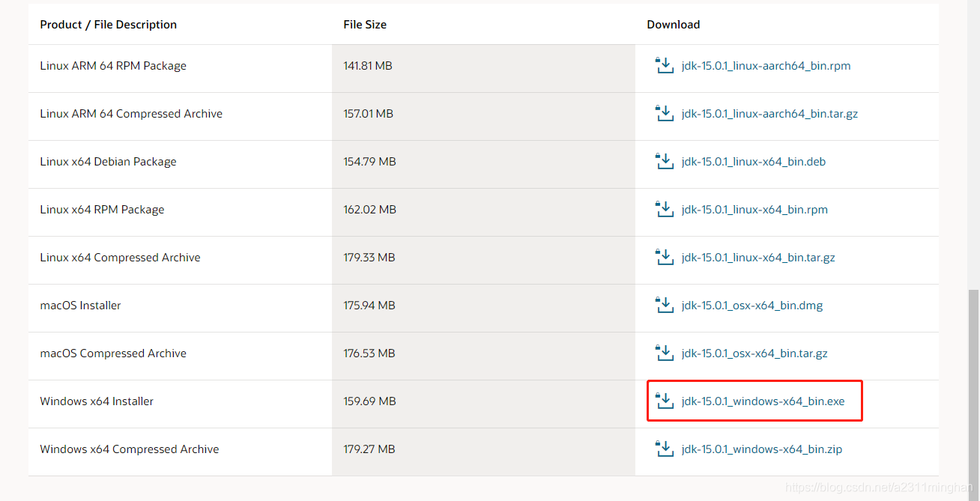Image resolution: width=980 pixels, height=501 pixels.
Task: Select 'Linux x64 RPM Package' text
Action: (x=102, y=210)
